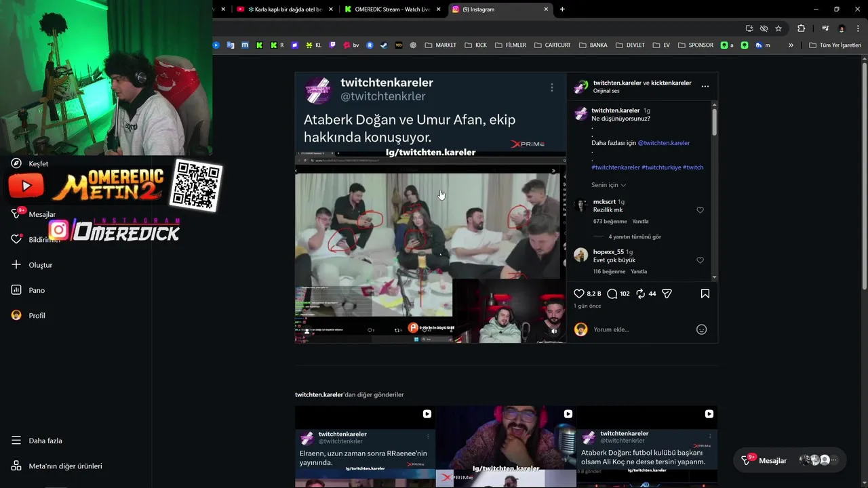Open the MARKET bookmarks folder
This screenshot has width=868, height=488.
click(x=440, y=45)
